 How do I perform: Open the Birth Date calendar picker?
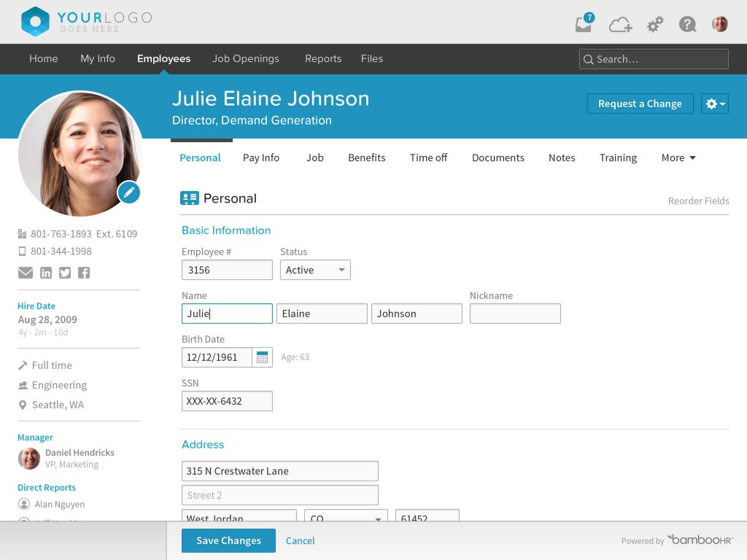[x=262, y=357]
